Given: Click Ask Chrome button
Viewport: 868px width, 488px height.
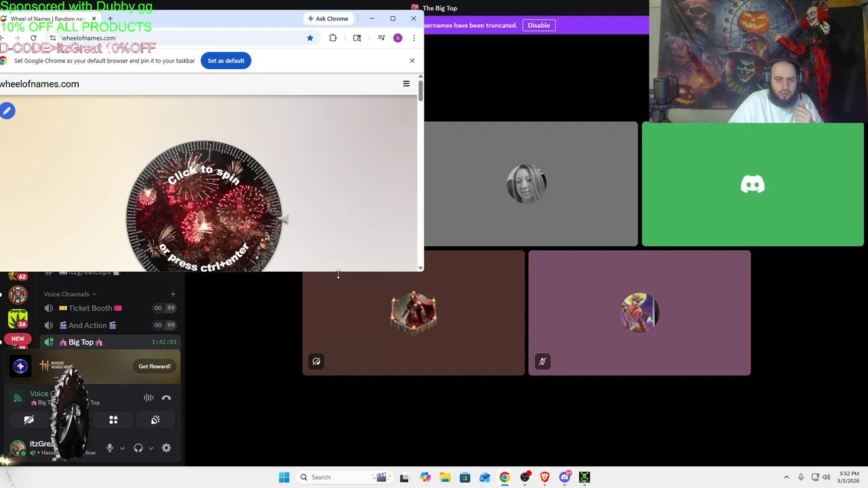Looking at the screenshot, I should click(x=328, y=18).
